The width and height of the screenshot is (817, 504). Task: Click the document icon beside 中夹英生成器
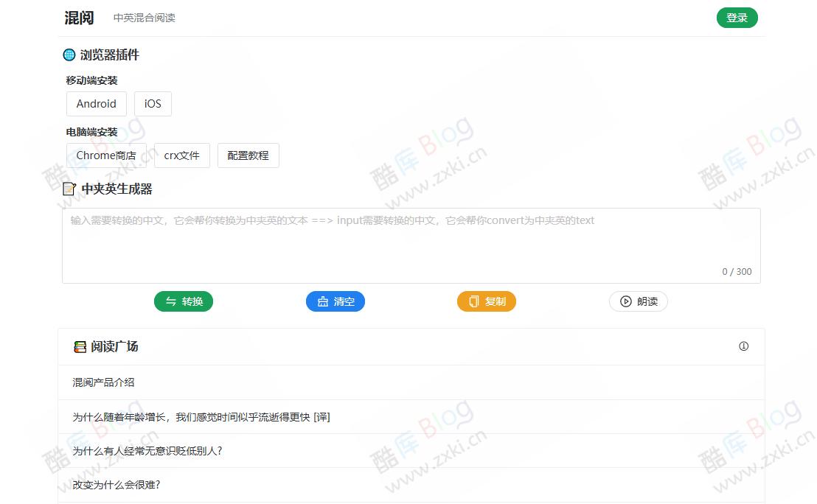point(69,189)
